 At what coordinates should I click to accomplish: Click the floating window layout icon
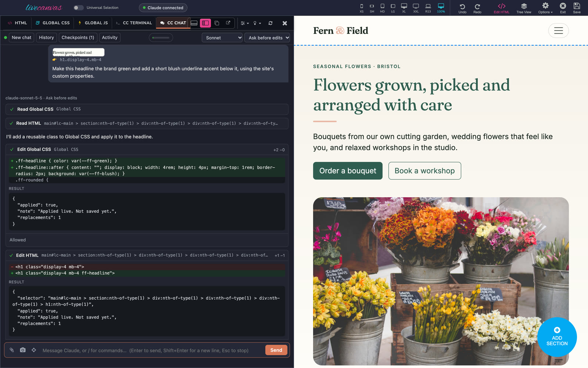[217, 23]
